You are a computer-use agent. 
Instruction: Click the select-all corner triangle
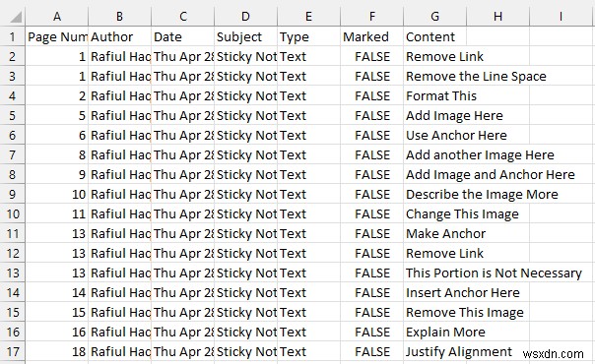click(15, 17)
